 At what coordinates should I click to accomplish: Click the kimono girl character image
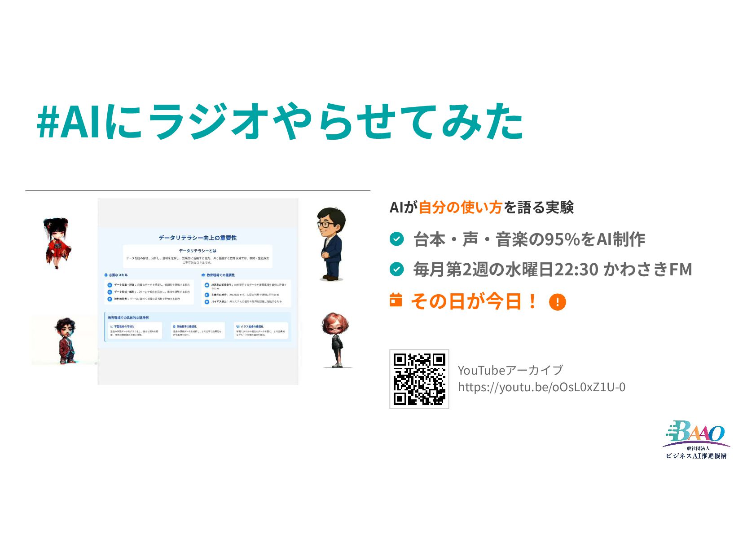(57, 243)
